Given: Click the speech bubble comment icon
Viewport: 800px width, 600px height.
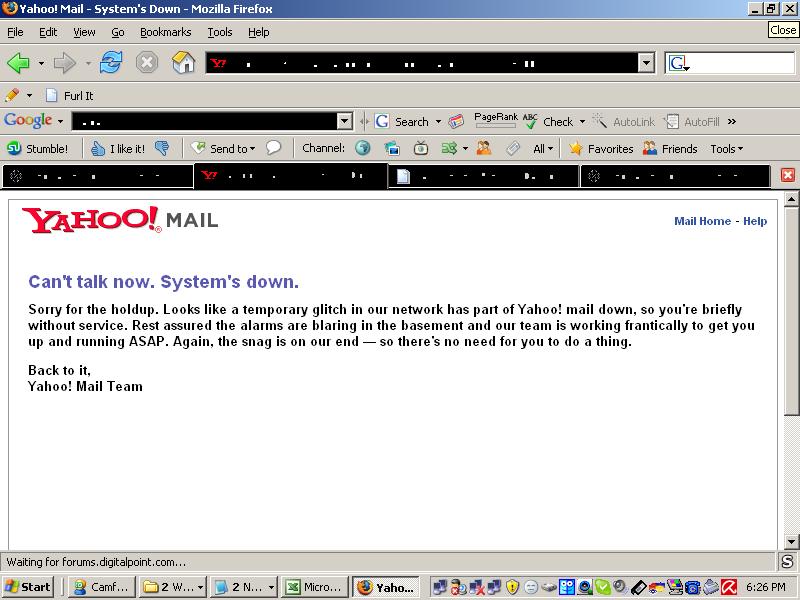Looking at the screenshot, I should tap(273, 148).
